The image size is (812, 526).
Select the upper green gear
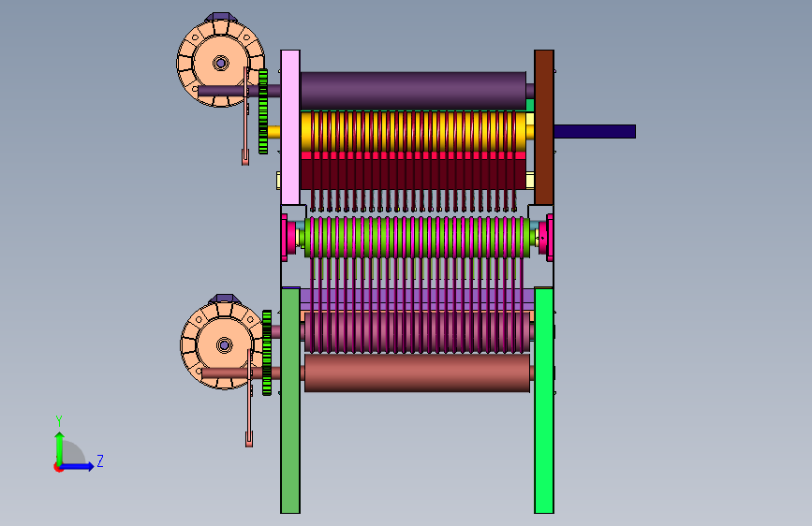[263, 111]
